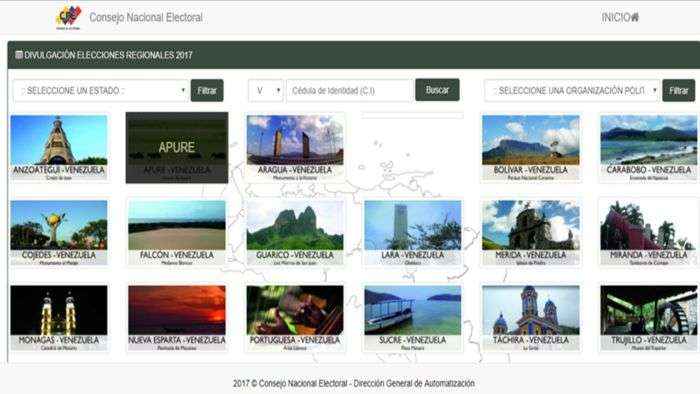Viewport: 700px width, 394px height.
Task: Open the INICIO home link
Action: [620, 17]
